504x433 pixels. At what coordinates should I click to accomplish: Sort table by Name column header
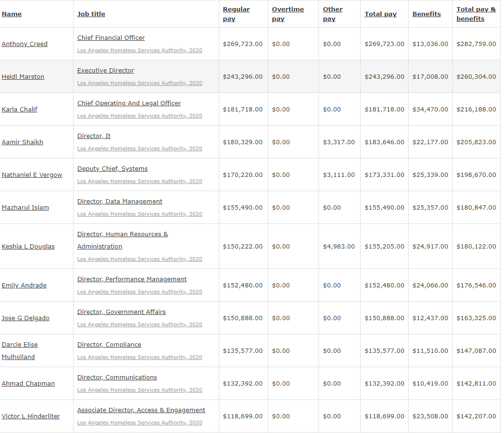pyautogui.click(x=11, y=14)
